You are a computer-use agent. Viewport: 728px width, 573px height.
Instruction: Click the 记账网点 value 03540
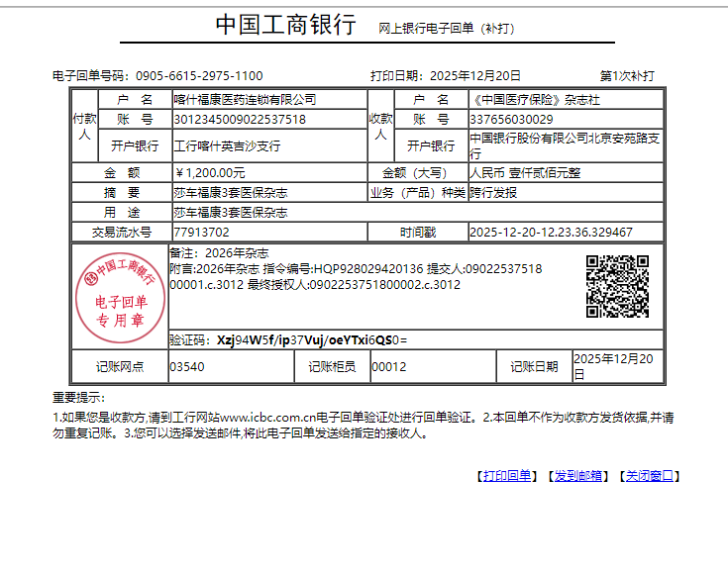tap(187, 366)
